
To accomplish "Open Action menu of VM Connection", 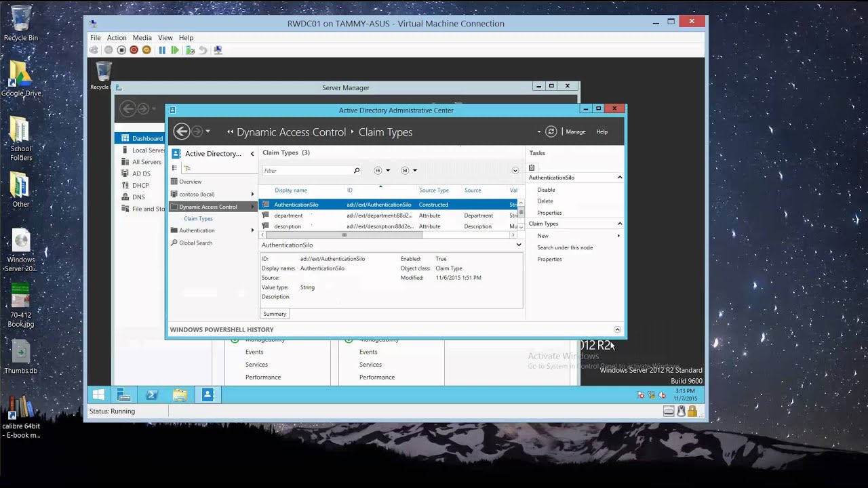I will point(117,38).
